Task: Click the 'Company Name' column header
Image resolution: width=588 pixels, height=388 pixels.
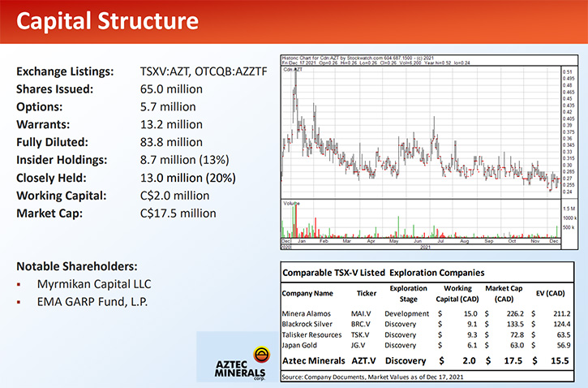Action: pos(307,294)
